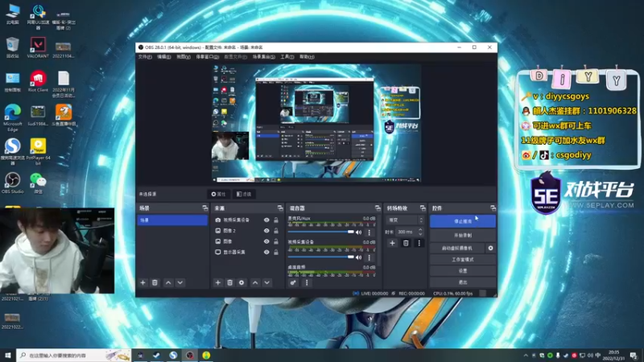Hide the 图像 2 source via its eye icon
The height and width of the screenshot is (362, 644).
[x=266, y=231]
